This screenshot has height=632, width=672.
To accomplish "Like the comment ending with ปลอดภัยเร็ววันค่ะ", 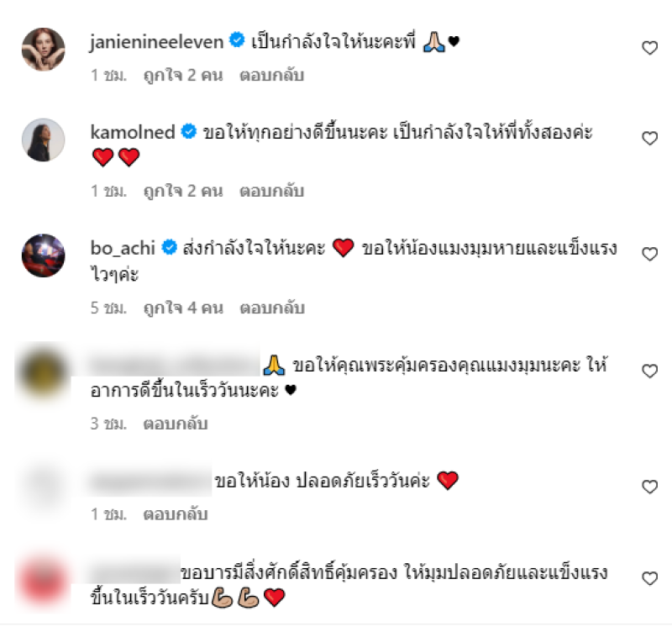I will click(x=649, y=487).
